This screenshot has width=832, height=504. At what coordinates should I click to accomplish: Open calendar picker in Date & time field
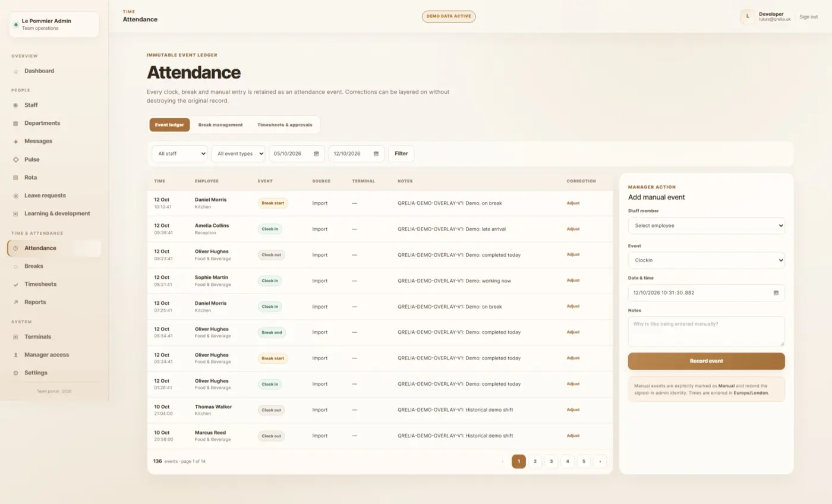coord(776,293)
